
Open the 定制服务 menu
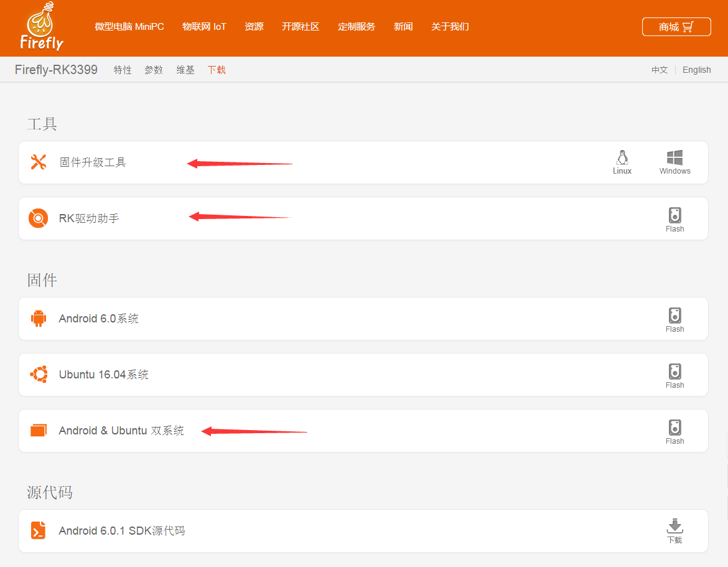tap(356, 27)
